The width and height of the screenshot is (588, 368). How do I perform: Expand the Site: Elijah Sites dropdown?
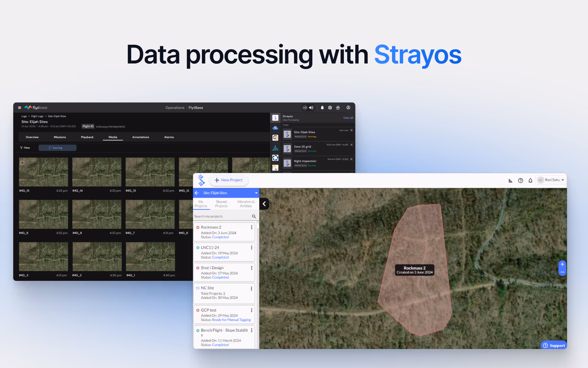coord(256,193)
